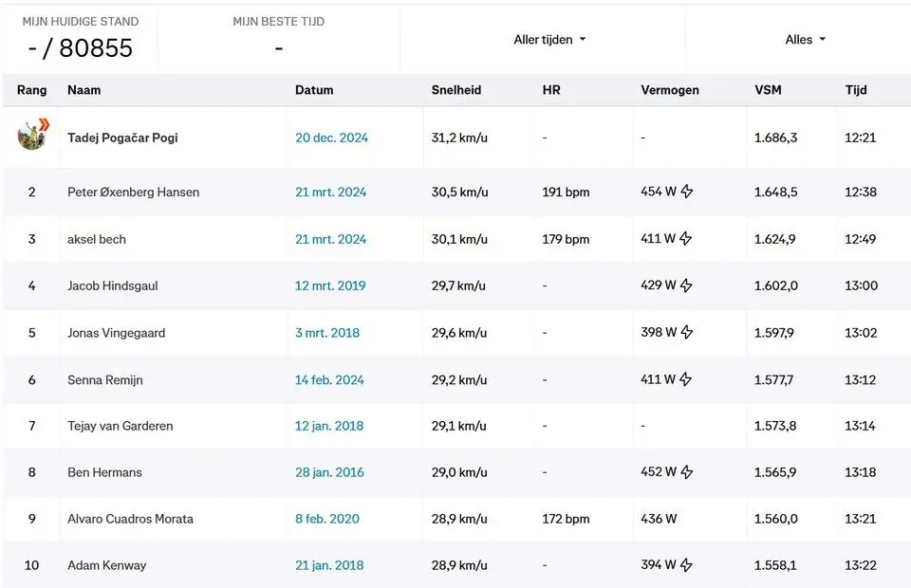Click power meter icon beside 452 W
This screenshot has height=588, width=911.
[687, 472]
